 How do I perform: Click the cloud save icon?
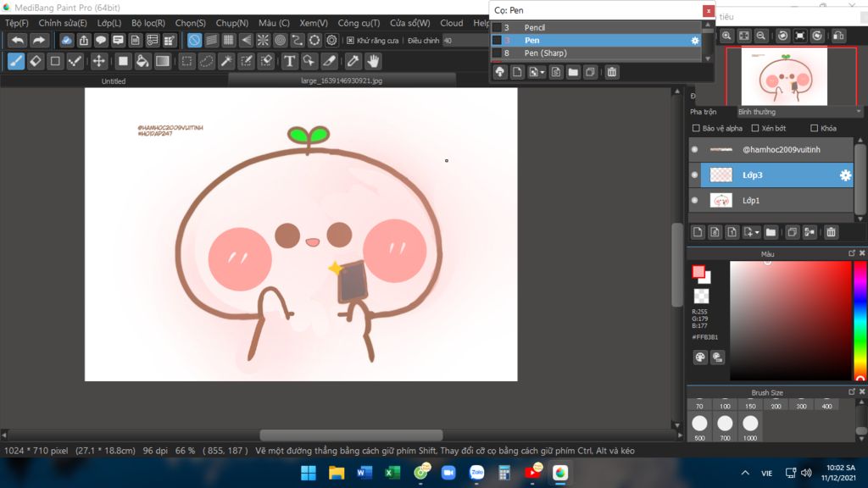(66, 40)
